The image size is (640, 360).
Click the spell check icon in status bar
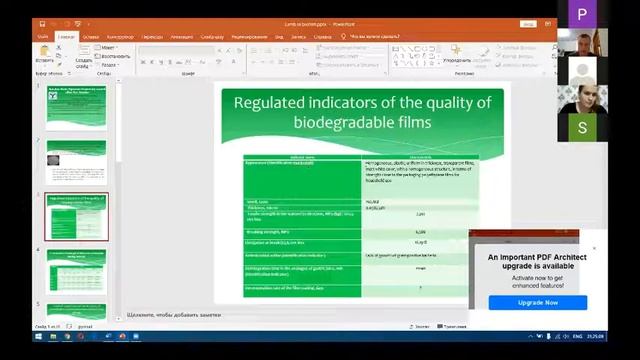[69, 327]
